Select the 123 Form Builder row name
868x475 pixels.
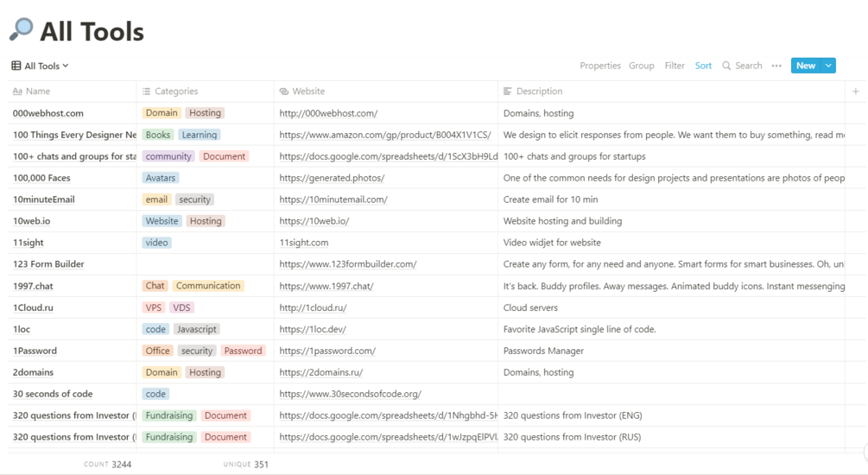(48, 264)
